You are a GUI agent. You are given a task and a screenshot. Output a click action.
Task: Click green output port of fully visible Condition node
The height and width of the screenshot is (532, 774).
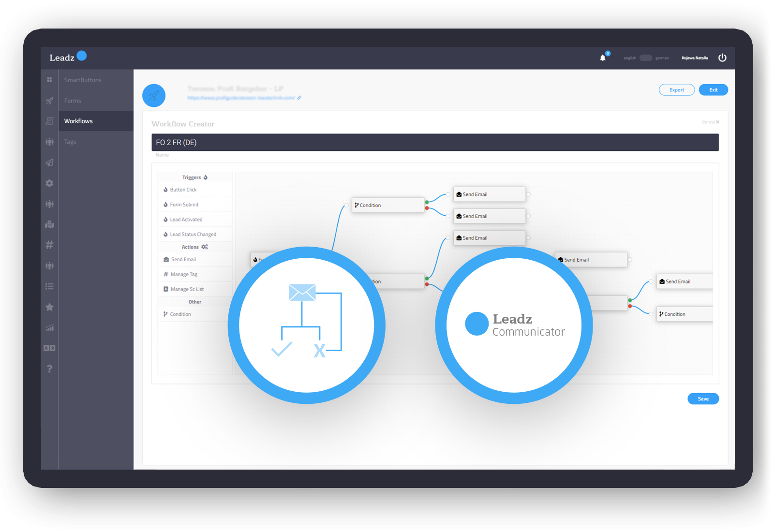point(427,202)
